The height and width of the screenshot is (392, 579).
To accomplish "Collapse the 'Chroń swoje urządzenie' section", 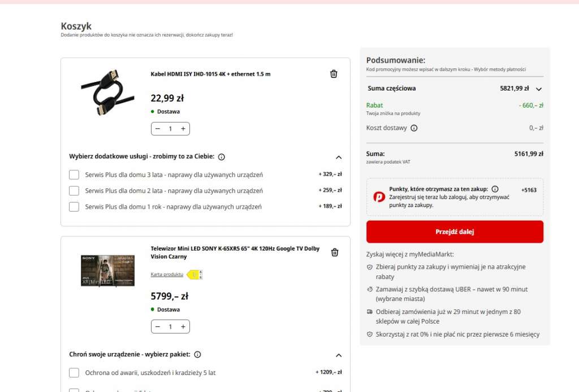I will point(338,355).
